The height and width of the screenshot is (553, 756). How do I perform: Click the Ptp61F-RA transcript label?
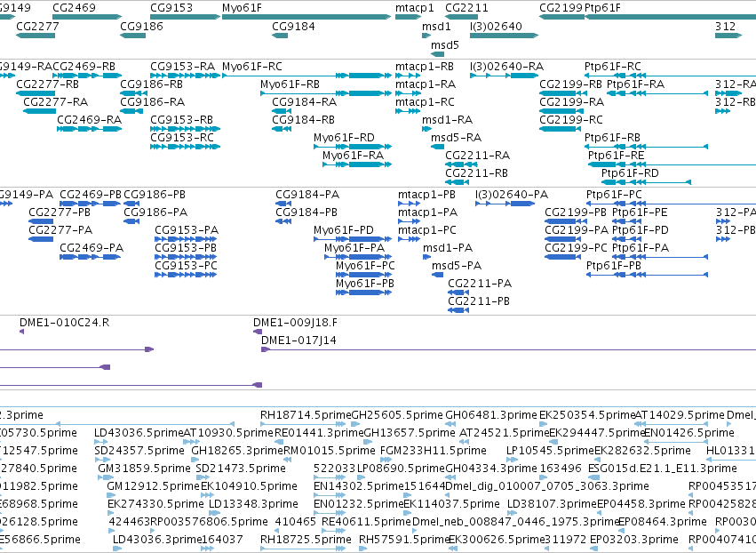pos(635,84)
